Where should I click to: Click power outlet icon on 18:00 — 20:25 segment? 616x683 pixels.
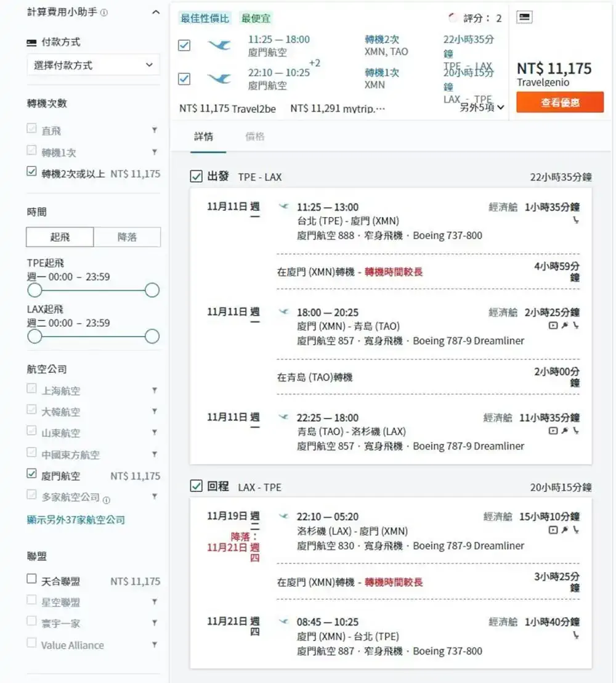[x=565, y=325]
